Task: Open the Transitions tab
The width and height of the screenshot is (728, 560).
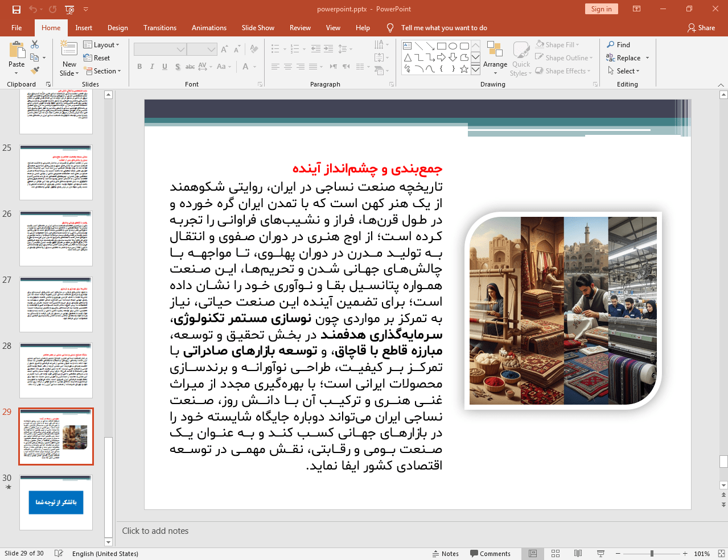Action: tap(159, 28)
